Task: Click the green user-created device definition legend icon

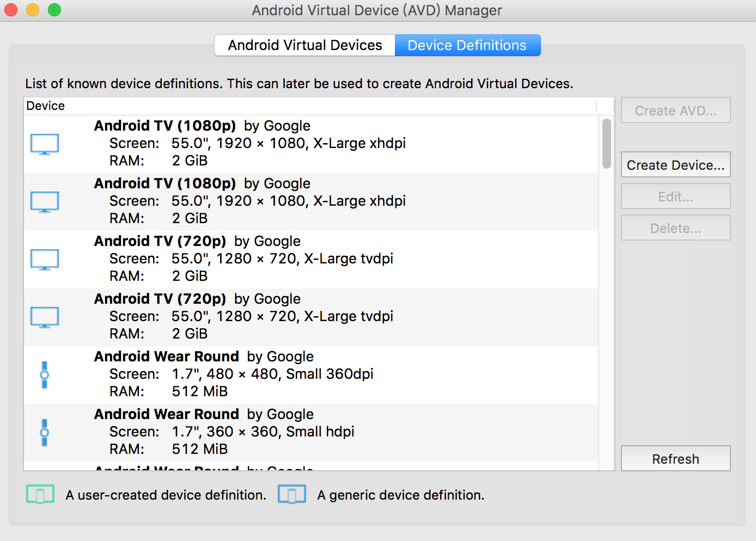Action: [40, 495]
